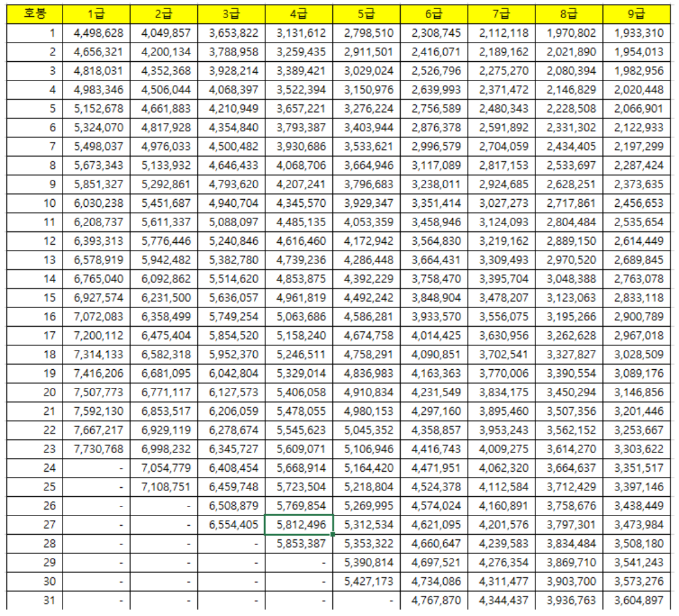Screen dimensions: 679x616
Task: Select the 4급 column header
Action: 299,14
